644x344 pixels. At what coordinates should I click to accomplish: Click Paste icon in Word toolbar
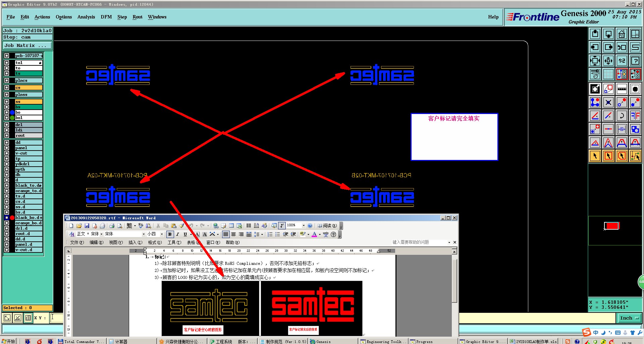pos(173,226)
